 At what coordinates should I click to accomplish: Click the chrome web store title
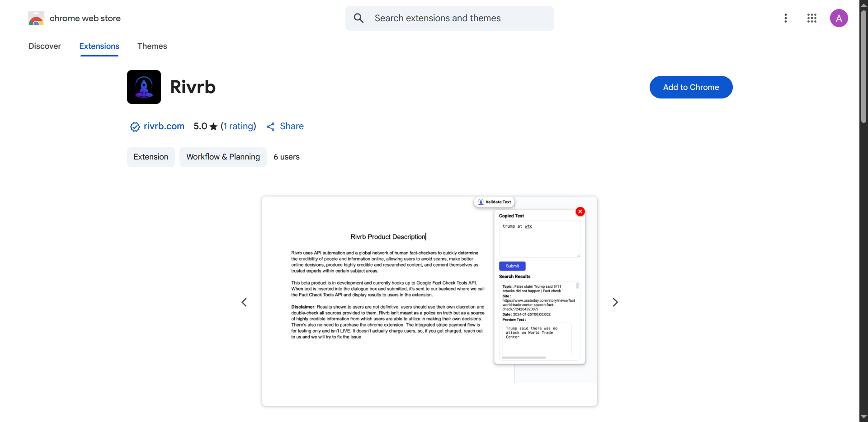(x=85, y=19)
